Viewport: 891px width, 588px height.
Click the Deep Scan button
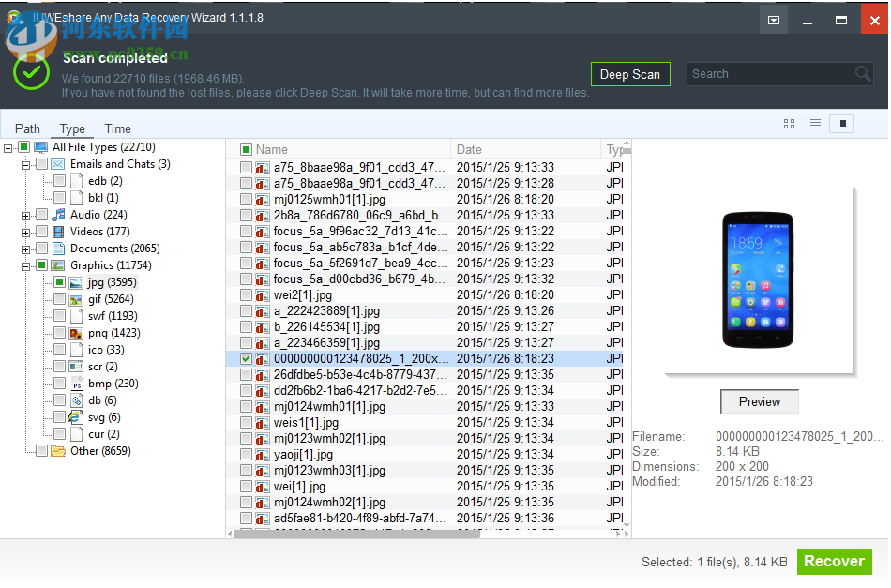[x=630, y=73]
